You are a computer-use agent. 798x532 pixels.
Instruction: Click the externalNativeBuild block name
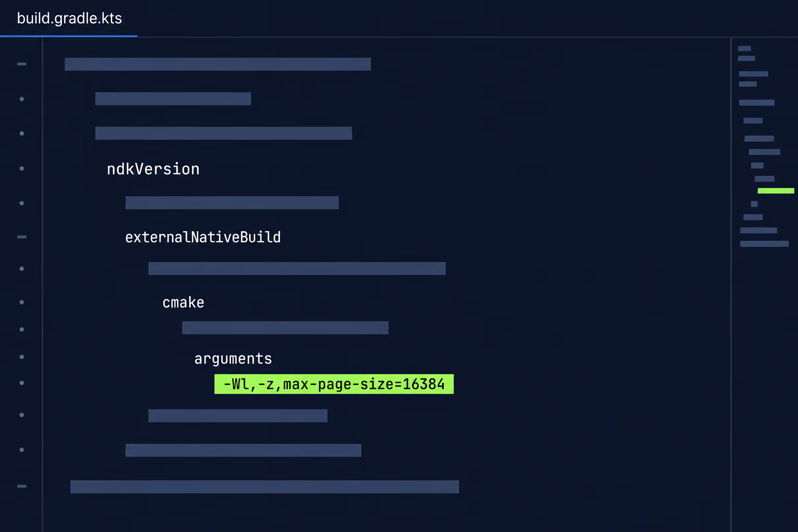tap(203, 237)
